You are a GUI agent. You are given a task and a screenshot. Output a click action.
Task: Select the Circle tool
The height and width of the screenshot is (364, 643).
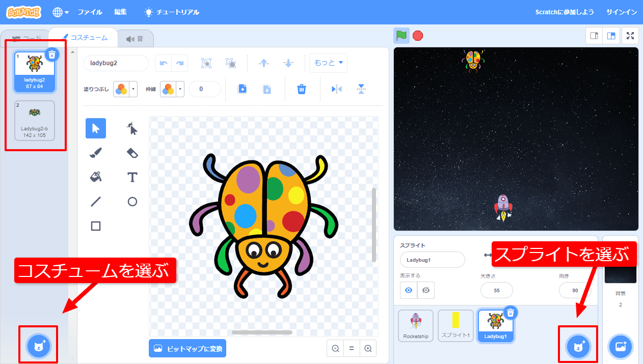132,202
